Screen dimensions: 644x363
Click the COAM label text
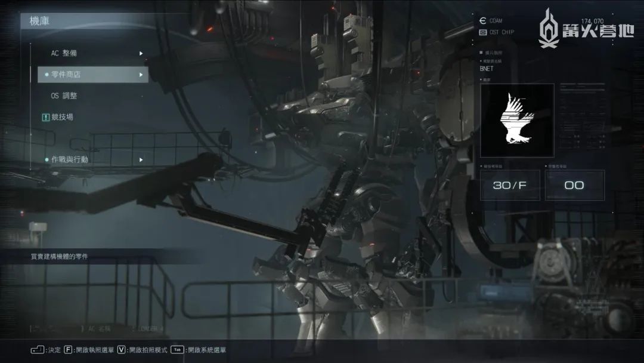(x=496, y=20)
